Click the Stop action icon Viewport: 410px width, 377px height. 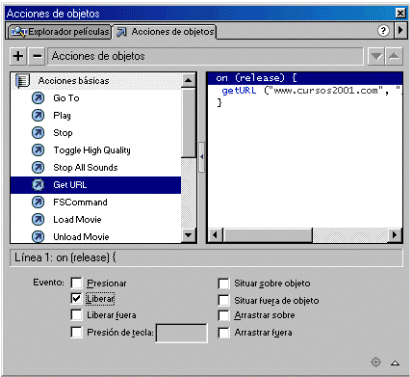(x=38, y=133)
